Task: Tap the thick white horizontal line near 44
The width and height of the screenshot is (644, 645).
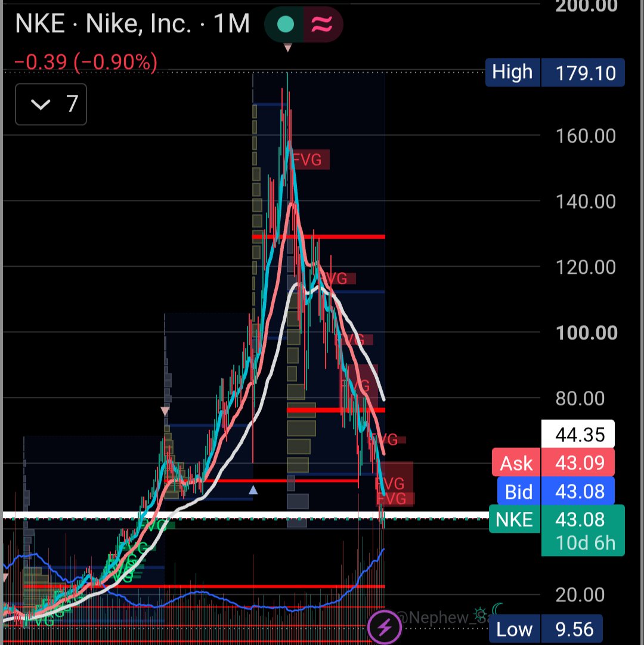Action: [246, 514]
